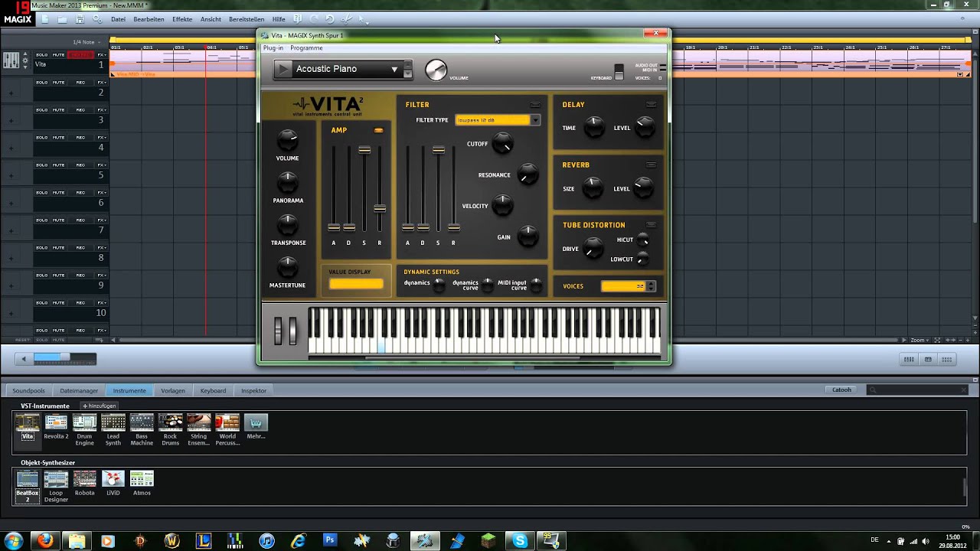Open the Datei menu

[x=118, y=19]
